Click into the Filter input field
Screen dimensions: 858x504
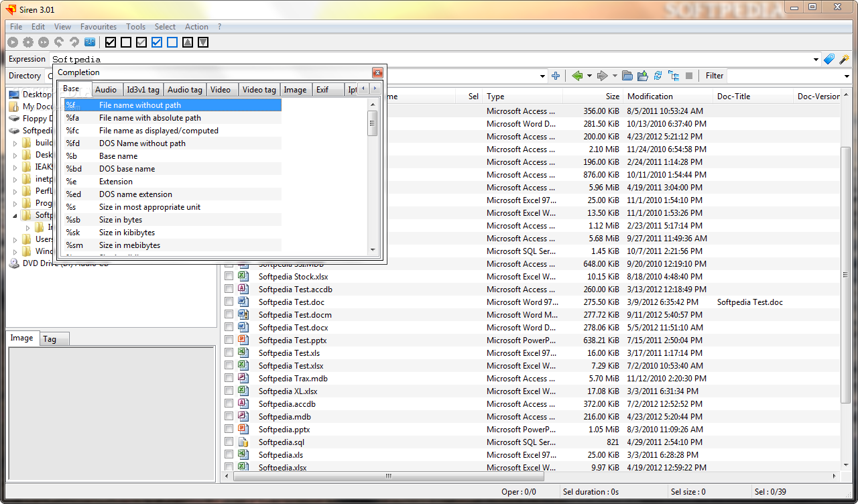pyautogui.click(x=783, y=76)
